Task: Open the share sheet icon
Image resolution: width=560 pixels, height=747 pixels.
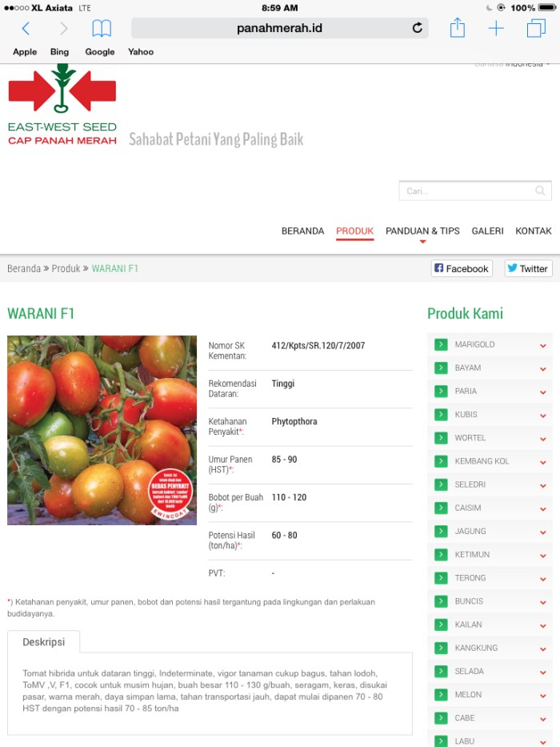Action: click(x=457, y=28)
